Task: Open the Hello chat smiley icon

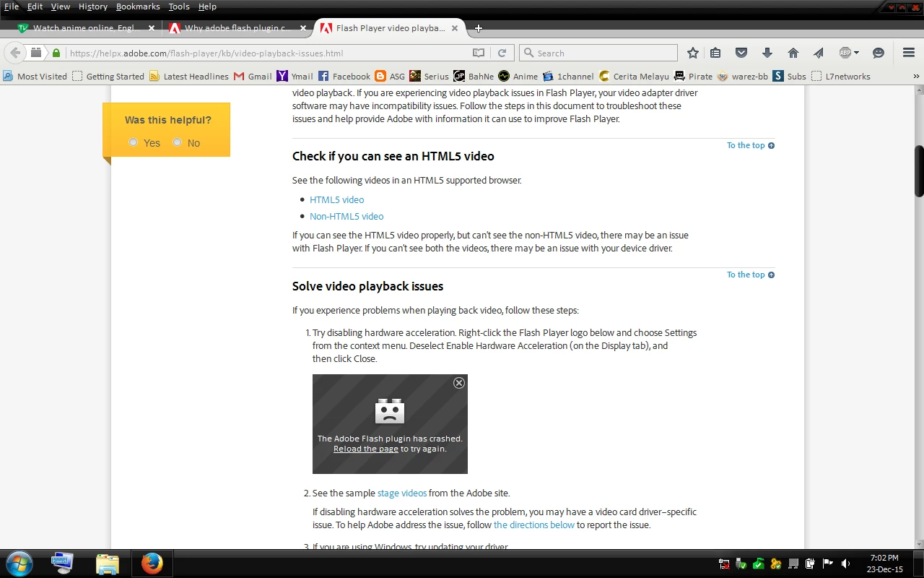Action: coord(879,53)
